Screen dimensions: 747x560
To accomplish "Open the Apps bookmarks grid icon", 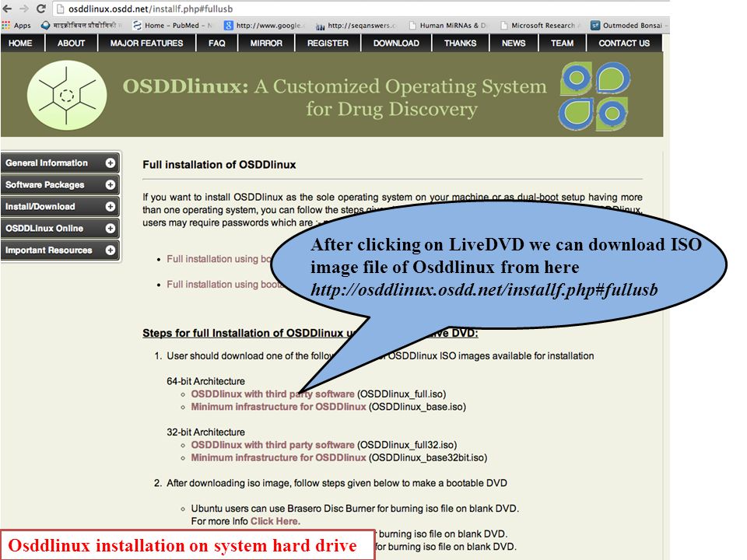I will [6, 25].
